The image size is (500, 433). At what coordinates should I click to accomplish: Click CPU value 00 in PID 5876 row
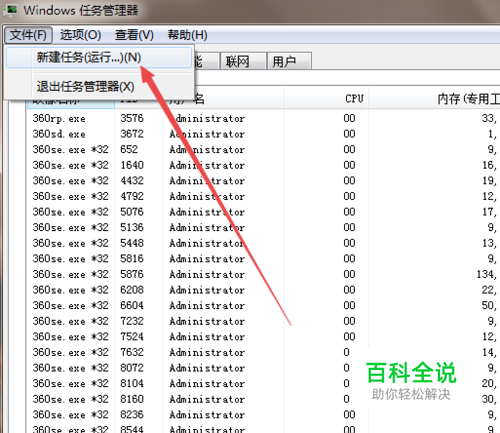point(349,274)
